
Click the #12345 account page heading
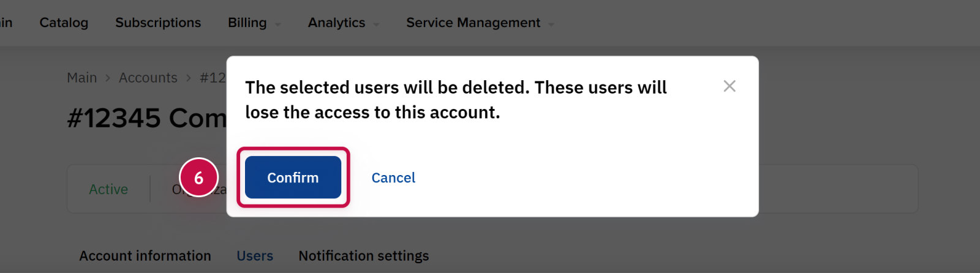point(146,118)
